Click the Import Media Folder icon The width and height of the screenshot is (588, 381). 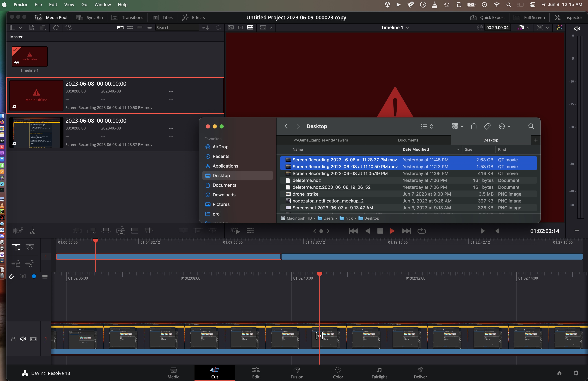click(43, 27)
